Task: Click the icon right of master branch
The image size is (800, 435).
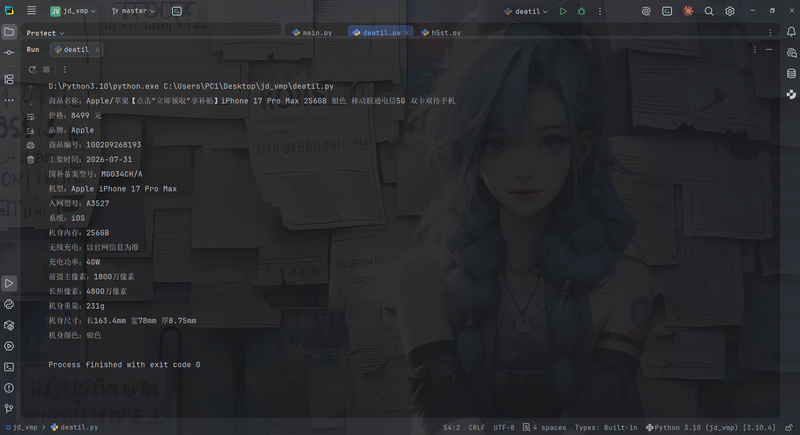Action: [x=177, y=11]
